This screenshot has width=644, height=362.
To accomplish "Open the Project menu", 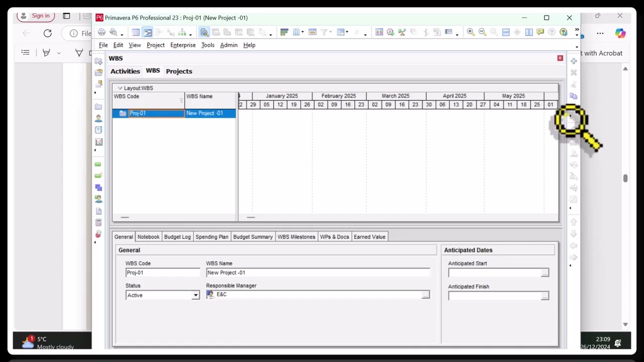I will point(155,45).
